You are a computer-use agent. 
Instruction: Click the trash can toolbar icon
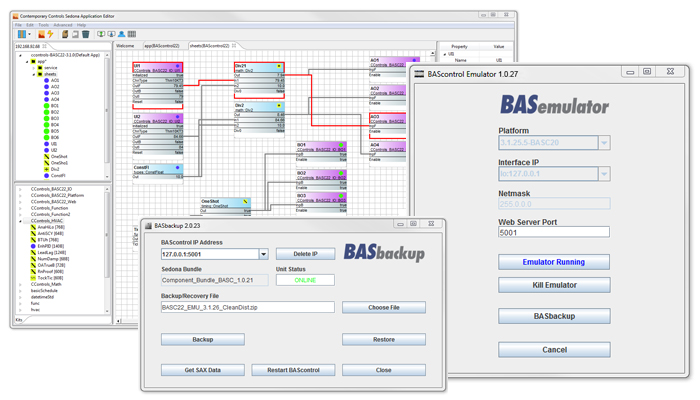click(86, 34)
